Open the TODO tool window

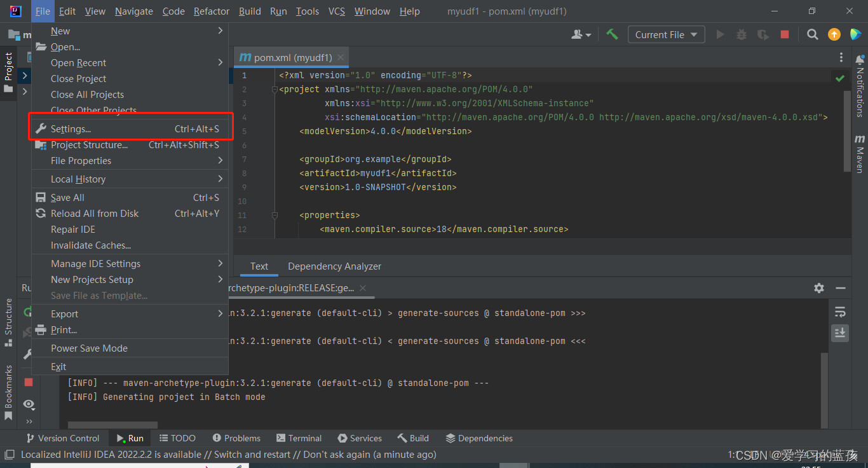(x=177, y=438)
